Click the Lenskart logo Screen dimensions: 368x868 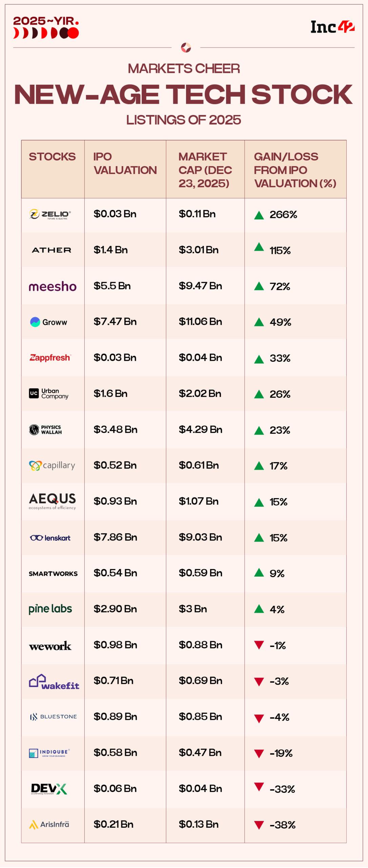(50, 538)
